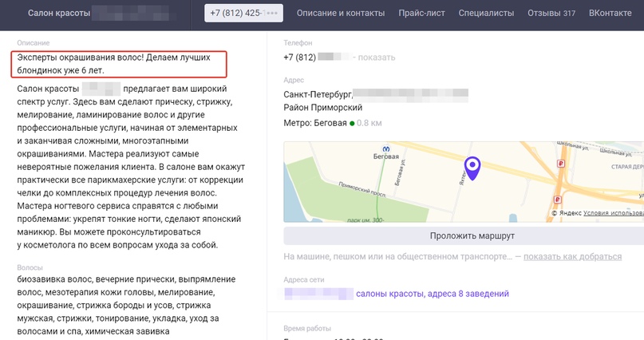The image size is (644, 340).
Task: Open the Отзывы 317 tab
Action: [x=551, y=13]
